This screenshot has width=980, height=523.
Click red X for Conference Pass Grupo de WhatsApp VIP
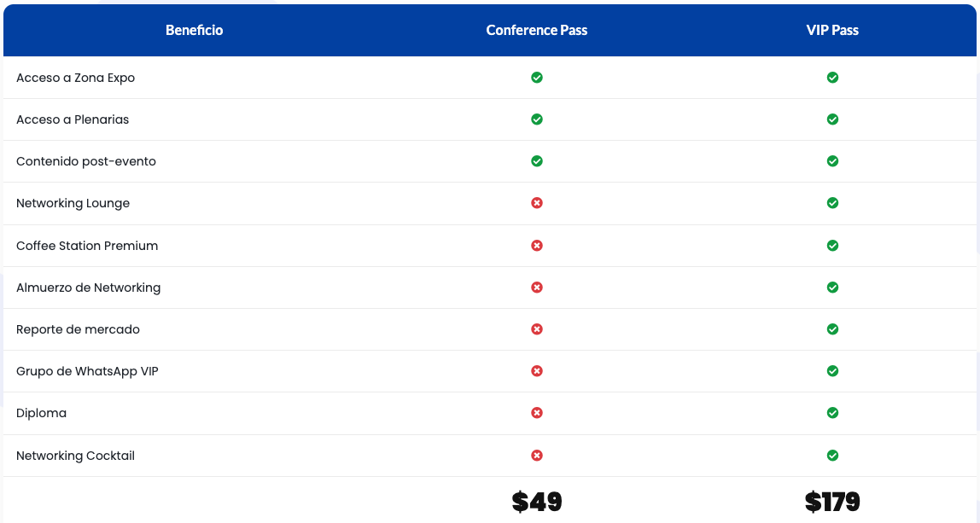tap(537, 371)
